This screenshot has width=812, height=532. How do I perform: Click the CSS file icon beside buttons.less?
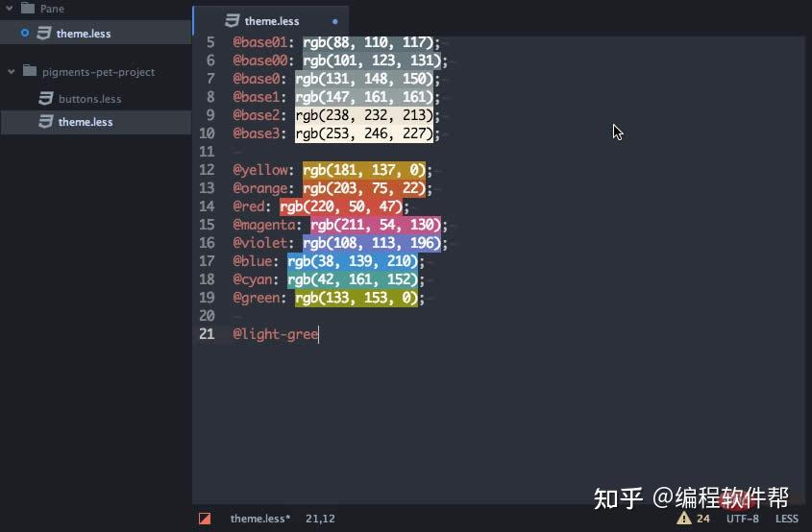[46, 98]
